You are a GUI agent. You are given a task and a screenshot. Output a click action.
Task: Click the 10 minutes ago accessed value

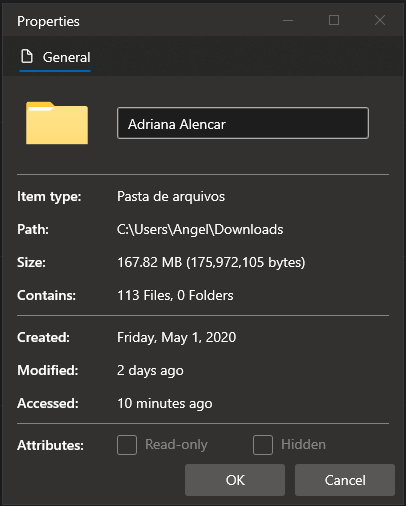165,403
